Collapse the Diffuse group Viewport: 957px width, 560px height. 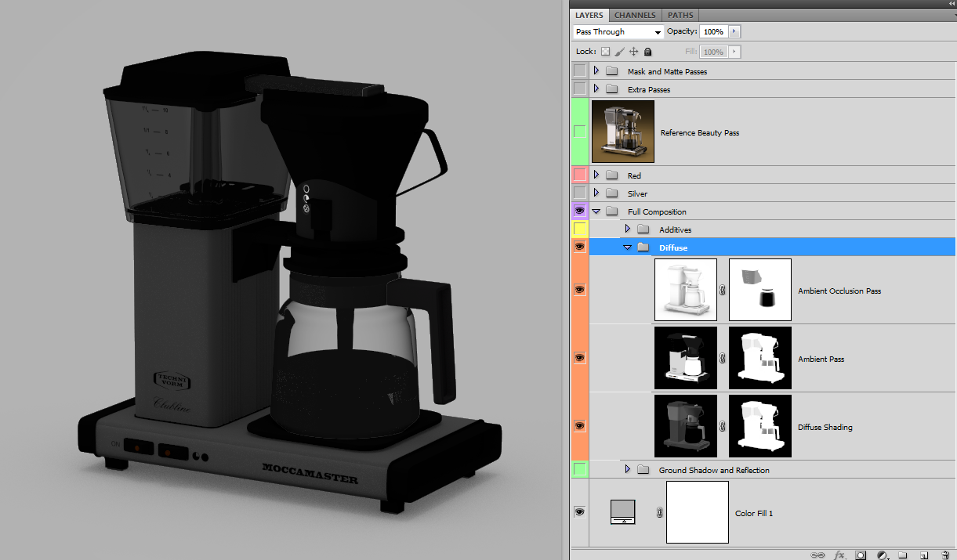[627, 247]
